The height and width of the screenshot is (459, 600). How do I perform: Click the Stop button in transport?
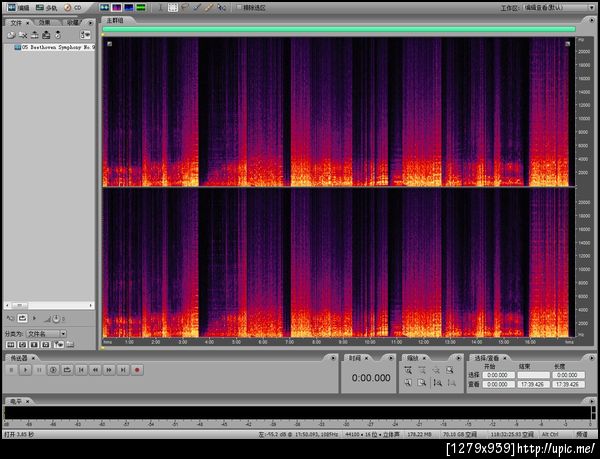point(11,370)
